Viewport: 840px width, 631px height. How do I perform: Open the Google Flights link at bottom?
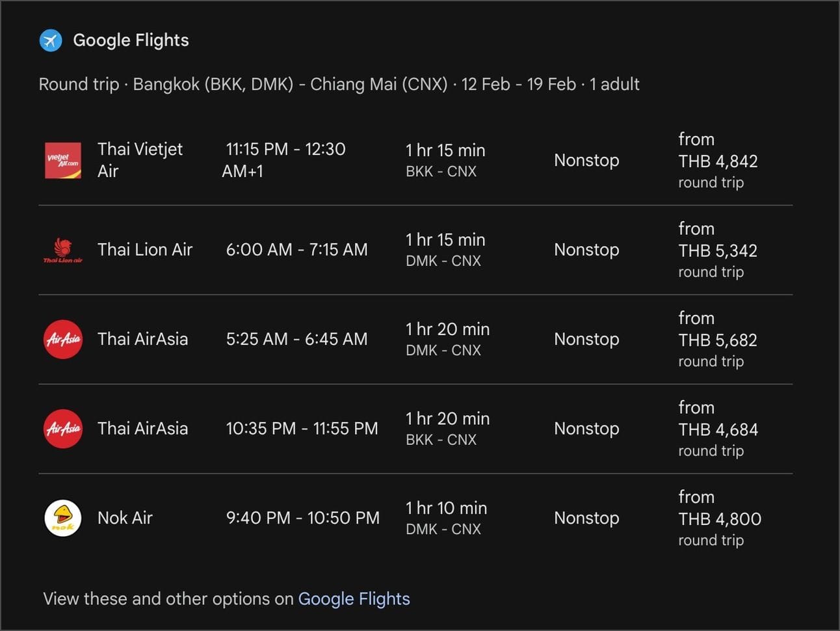tap(354, 598)
